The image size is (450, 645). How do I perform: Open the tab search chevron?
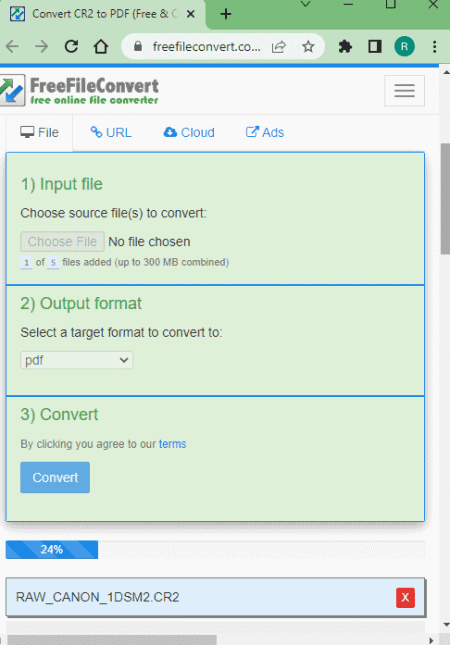coord(305,5)
